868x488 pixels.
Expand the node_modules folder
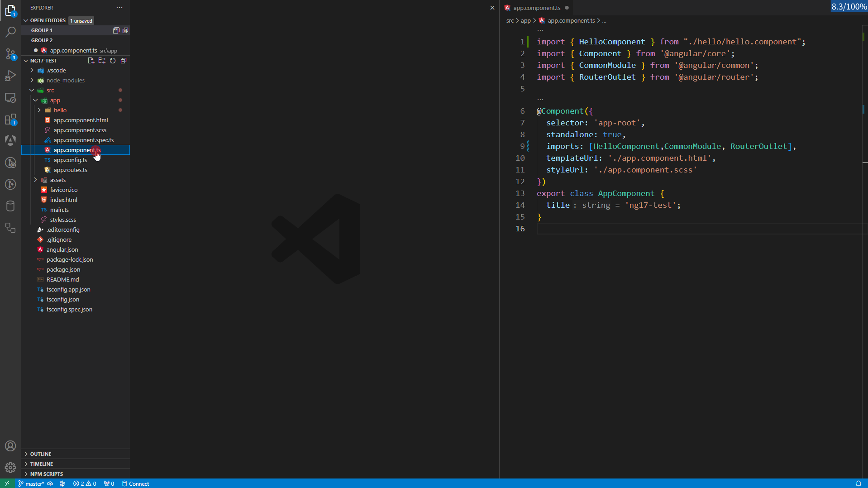65,80
